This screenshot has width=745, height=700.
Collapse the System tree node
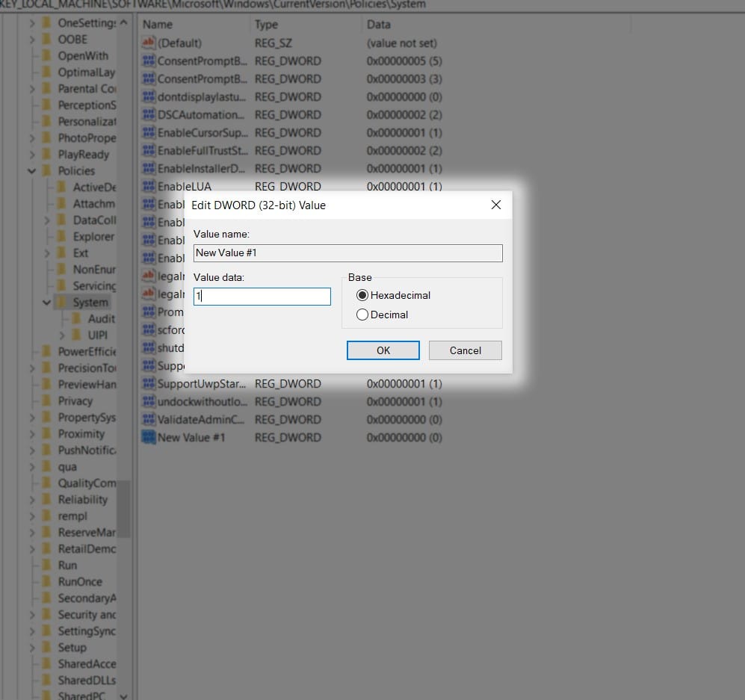[x=46, y=303]
